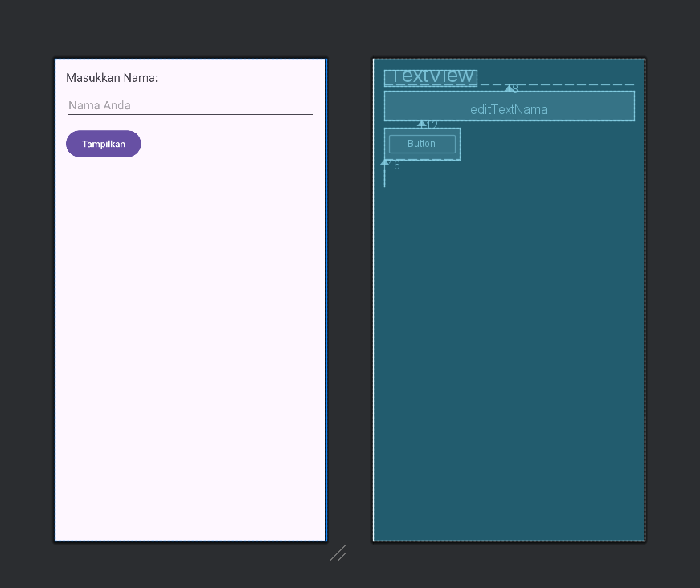Click the Tampilkan button in design preview

[103, 143]
